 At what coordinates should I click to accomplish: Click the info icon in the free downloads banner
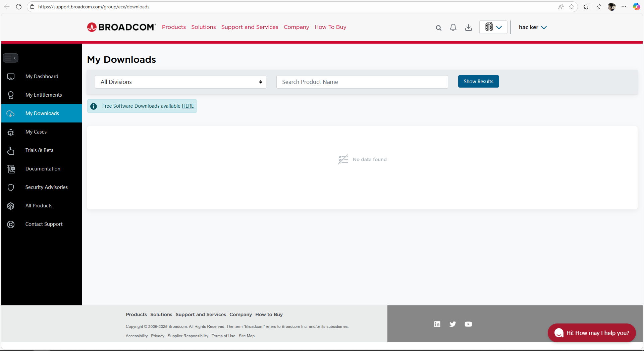[x=94, y=106]
